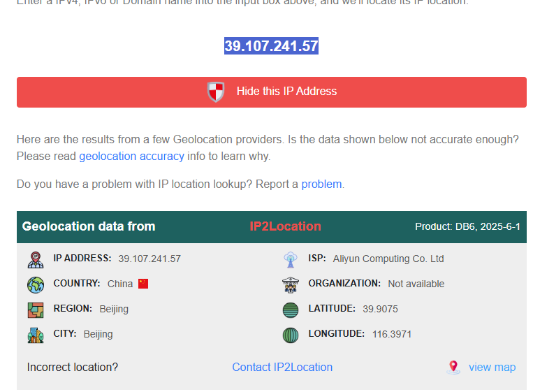Click the Product: DB6, 2025-6-1 text
This screenshot has height=392, width=533.
[467, 226]
